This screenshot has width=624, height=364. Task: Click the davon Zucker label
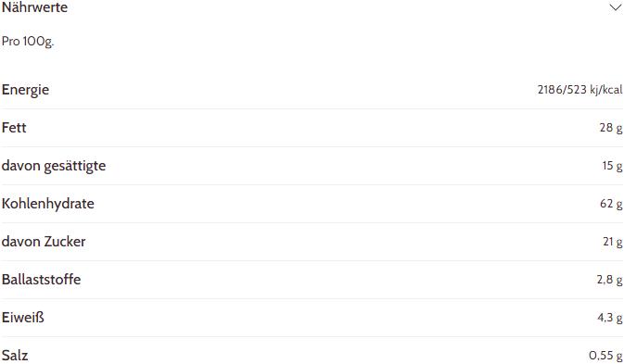[x=44, y=242]
